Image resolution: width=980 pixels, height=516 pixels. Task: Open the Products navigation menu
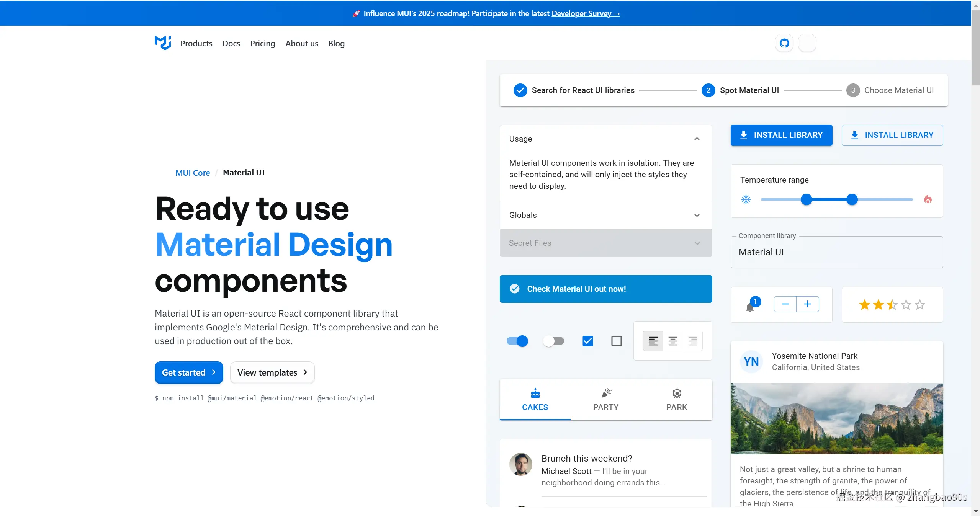(x=196, y=44)
